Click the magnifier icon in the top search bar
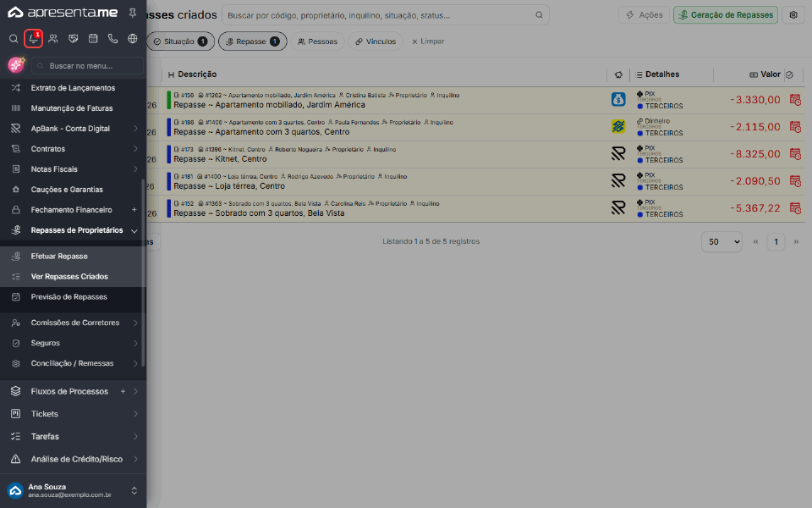This screenshot has width=812, height=508. point(539,15)
